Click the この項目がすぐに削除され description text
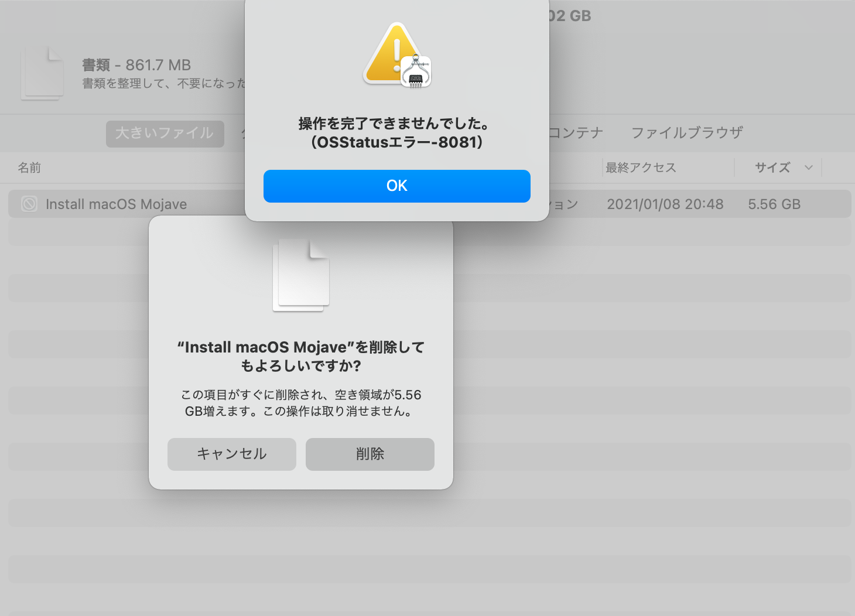855x616 pixels. coord(301,403)
